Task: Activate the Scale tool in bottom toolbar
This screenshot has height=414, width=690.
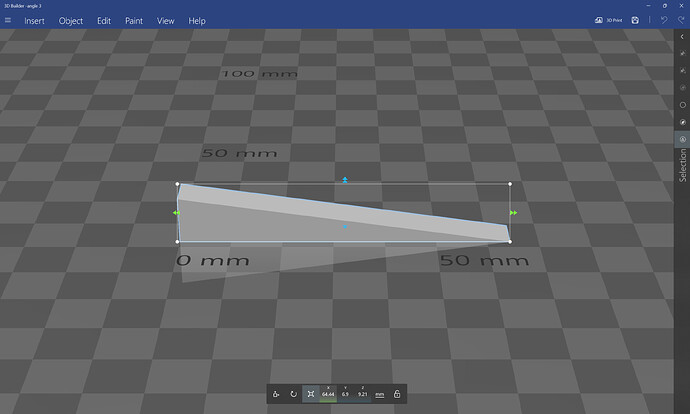Action: (311, 394)
